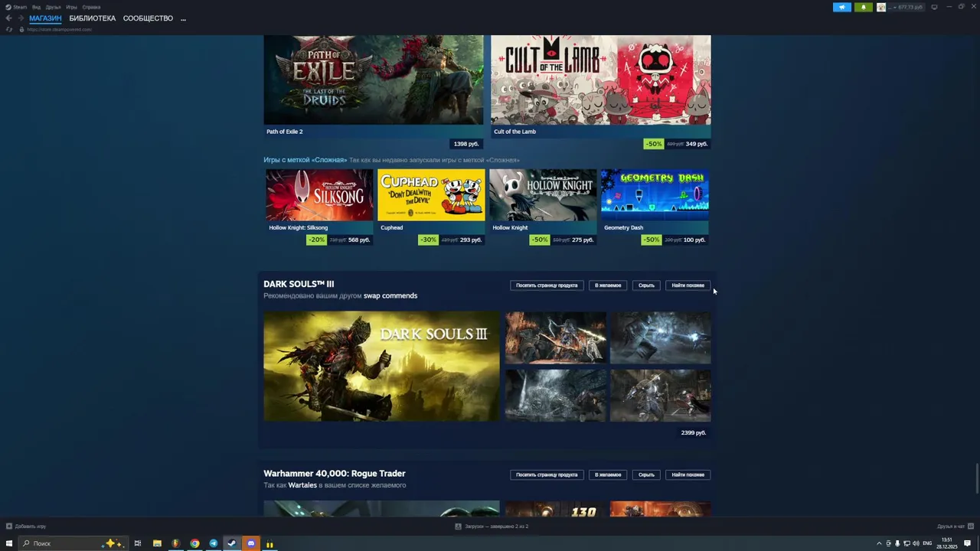Open the Path of Exile 2 banner
The height and width of the screenshot is (551, 980).
(374, 80)
